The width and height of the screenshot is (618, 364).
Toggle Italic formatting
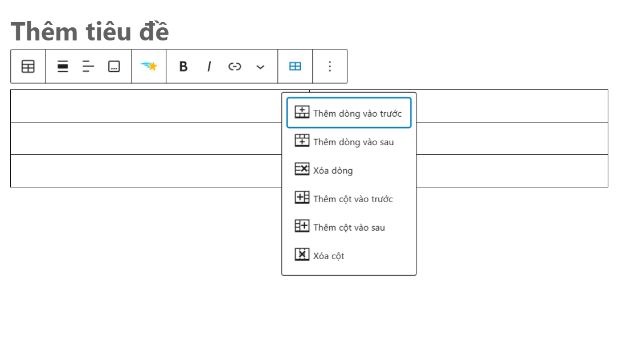[209, 66]
